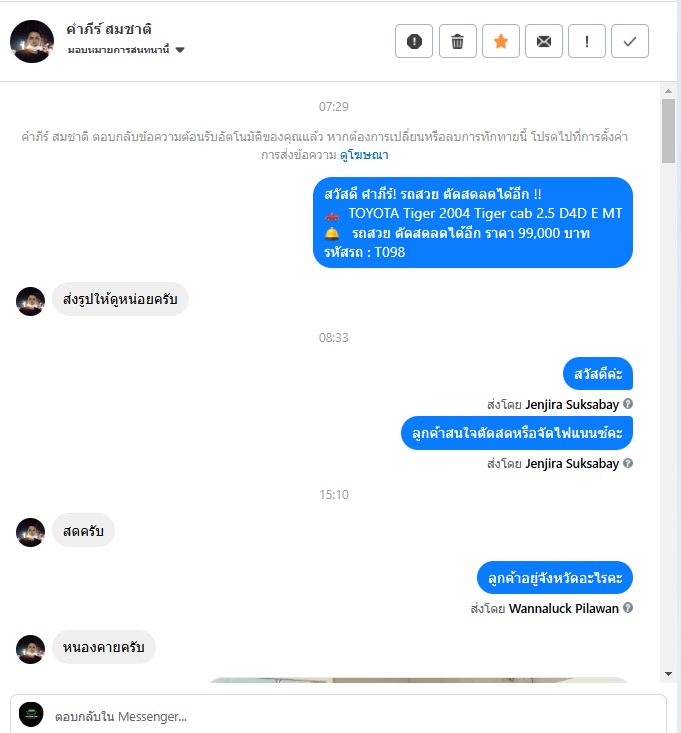This screenshot has width=681, height=733.
Task: Open the ดูโฆษณา link
Action: pos(364,155)
